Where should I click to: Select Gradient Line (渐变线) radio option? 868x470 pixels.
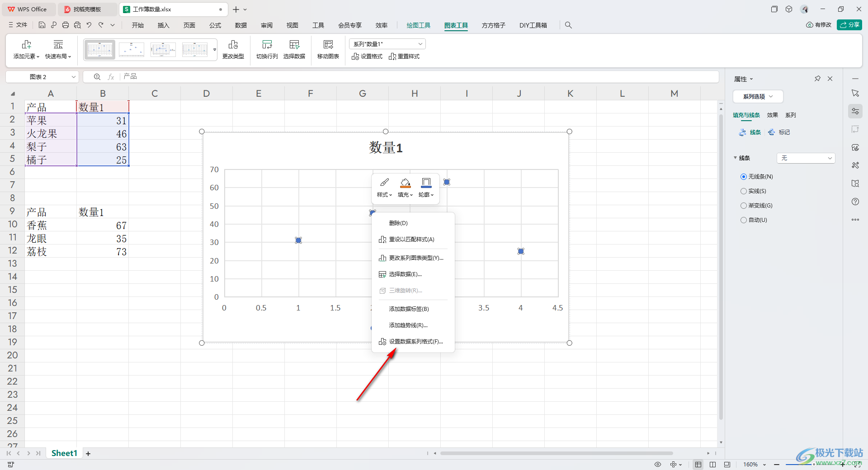[x=744, y=206]
